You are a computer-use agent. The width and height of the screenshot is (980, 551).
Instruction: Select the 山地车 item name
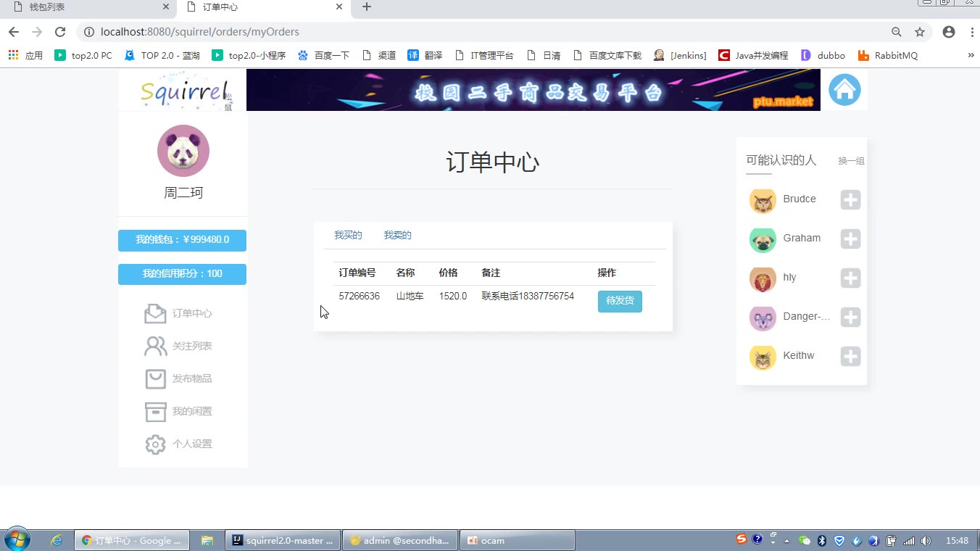(410, 297)
